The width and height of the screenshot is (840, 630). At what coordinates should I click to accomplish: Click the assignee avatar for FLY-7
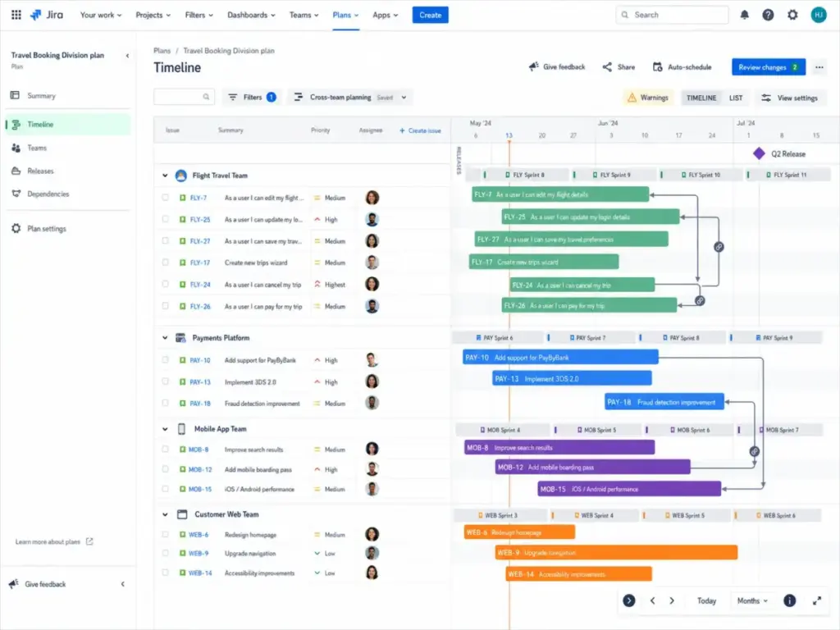coord(372,198)
